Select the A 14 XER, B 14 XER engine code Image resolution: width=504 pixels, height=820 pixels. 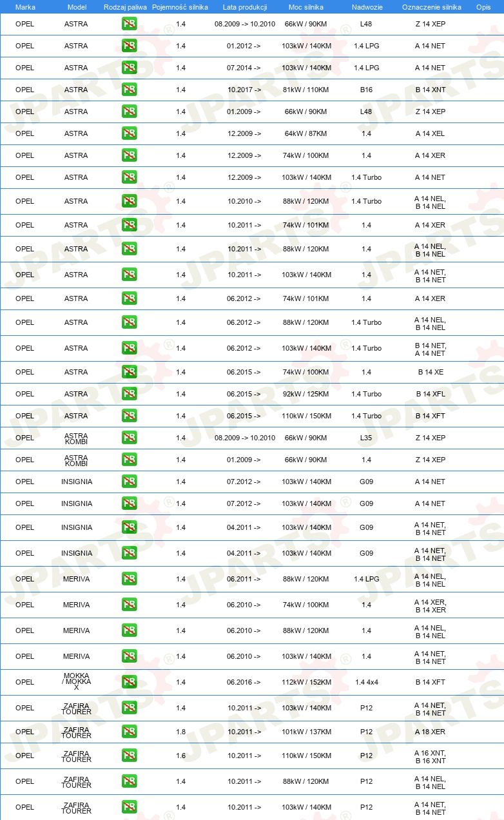point(431,606)
